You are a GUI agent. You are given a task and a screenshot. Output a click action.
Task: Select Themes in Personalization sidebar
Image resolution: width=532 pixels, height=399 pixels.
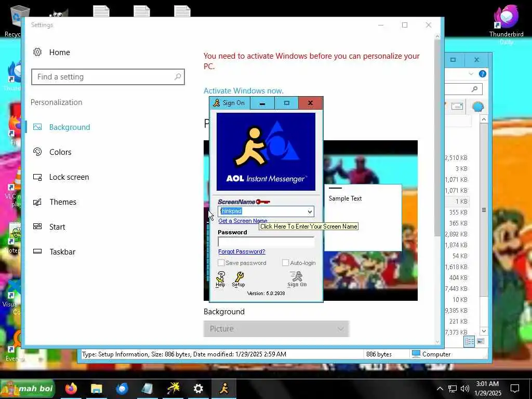[x=63, y=202]
